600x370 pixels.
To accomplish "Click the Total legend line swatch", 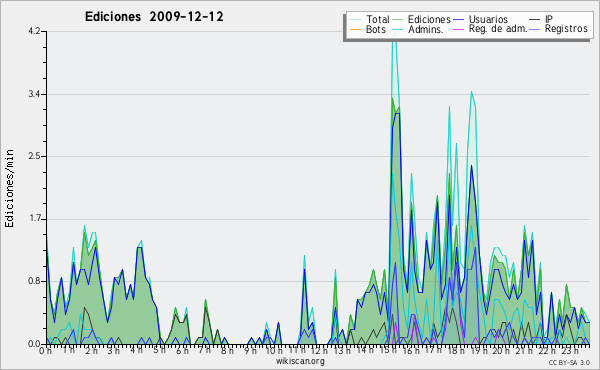I will [355, 20].
